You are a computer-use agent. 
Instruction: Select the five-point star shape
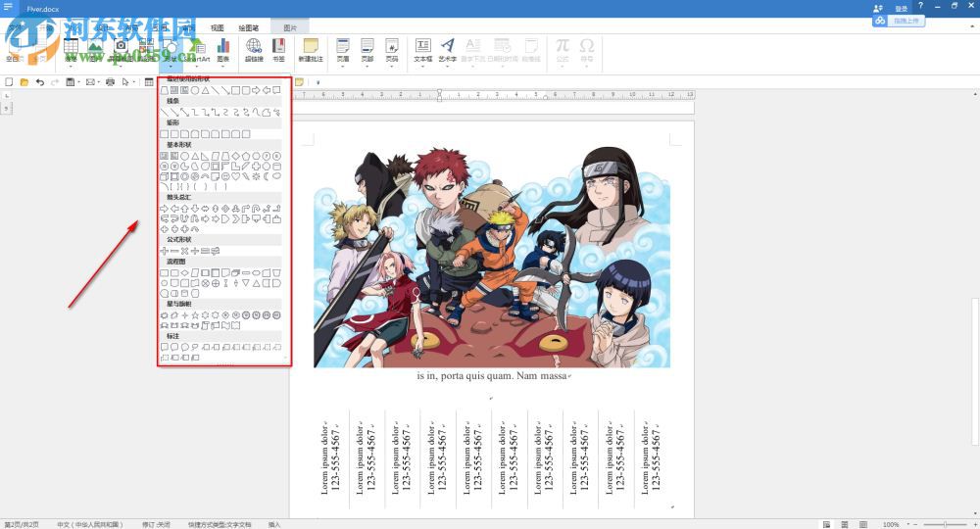[195, 315]
